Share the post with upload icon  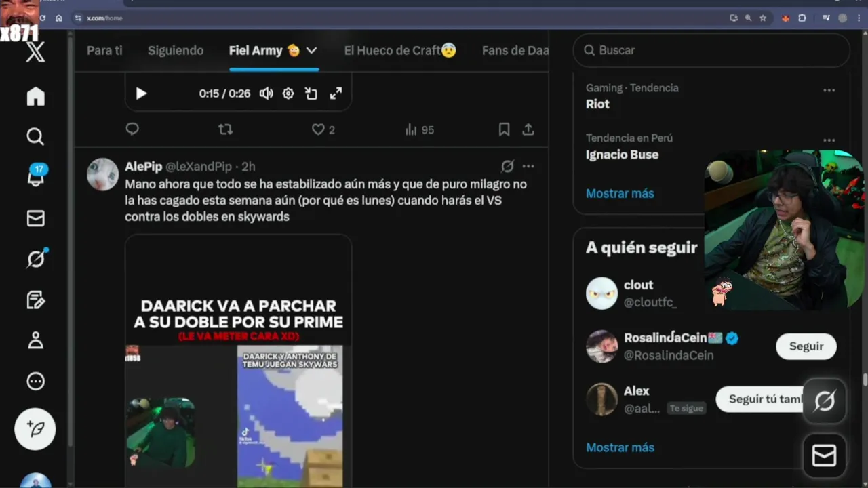tap(528, 129)
